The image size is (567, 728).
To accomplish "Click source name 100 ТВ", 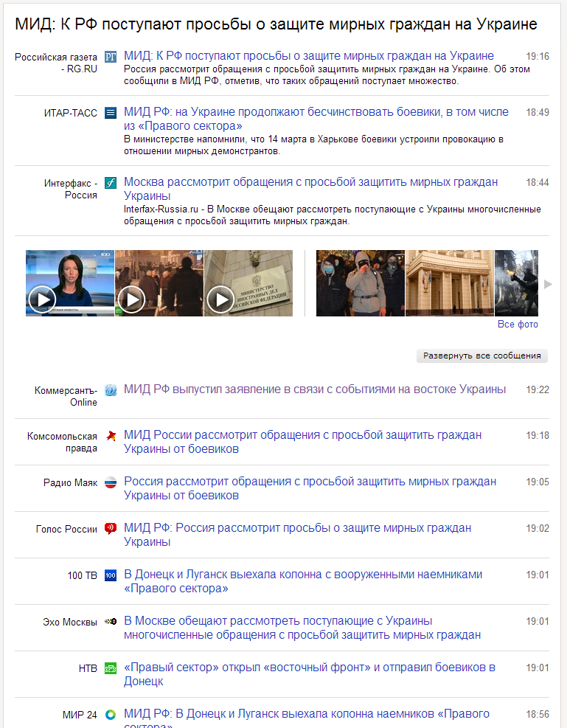I will click(x=82, y=575).
